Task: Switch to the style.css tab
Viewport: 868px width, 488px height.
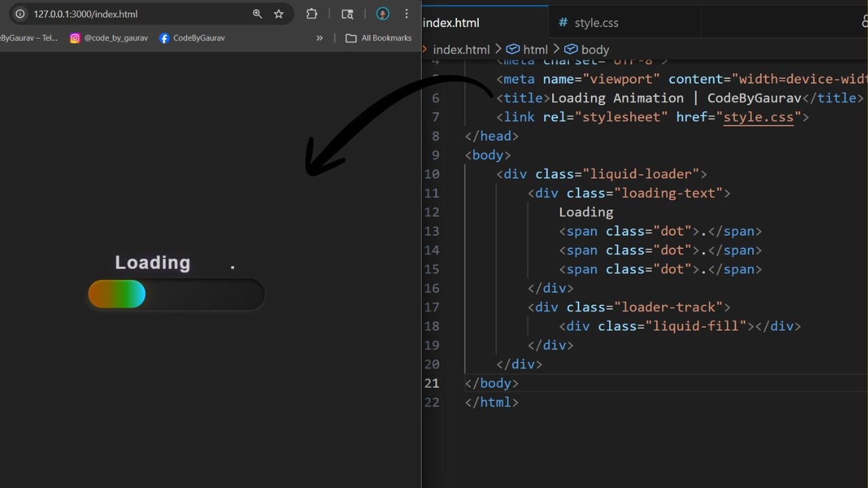Action: point(597,22)
